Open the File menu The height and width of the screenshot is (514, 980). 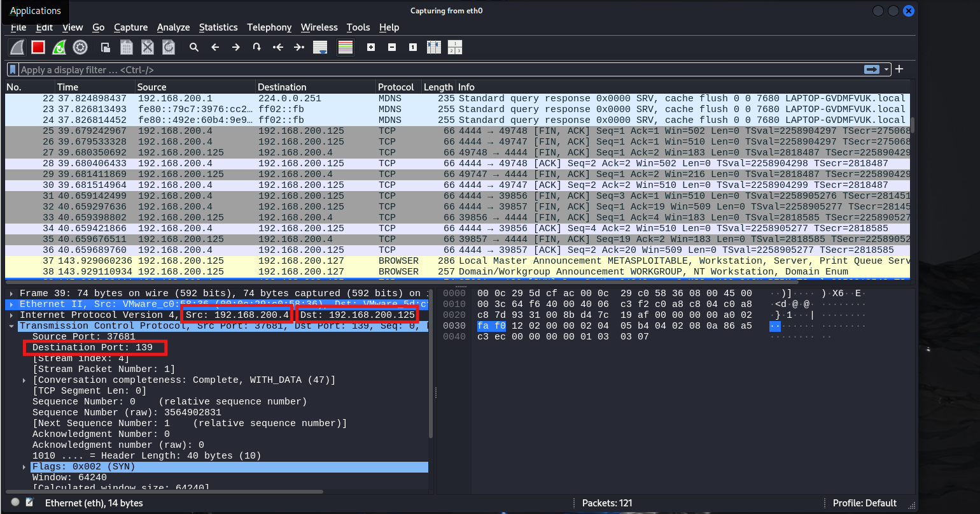pos(18,27)
